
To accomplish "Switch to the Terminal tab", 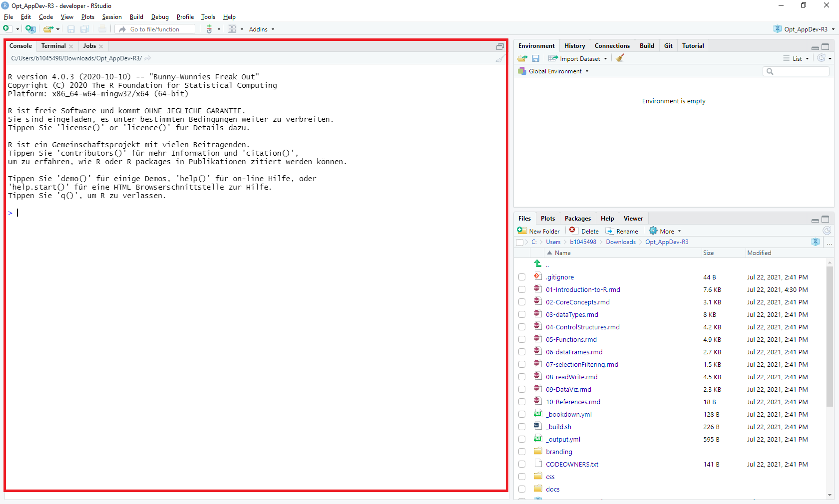I will coord(53,46).
